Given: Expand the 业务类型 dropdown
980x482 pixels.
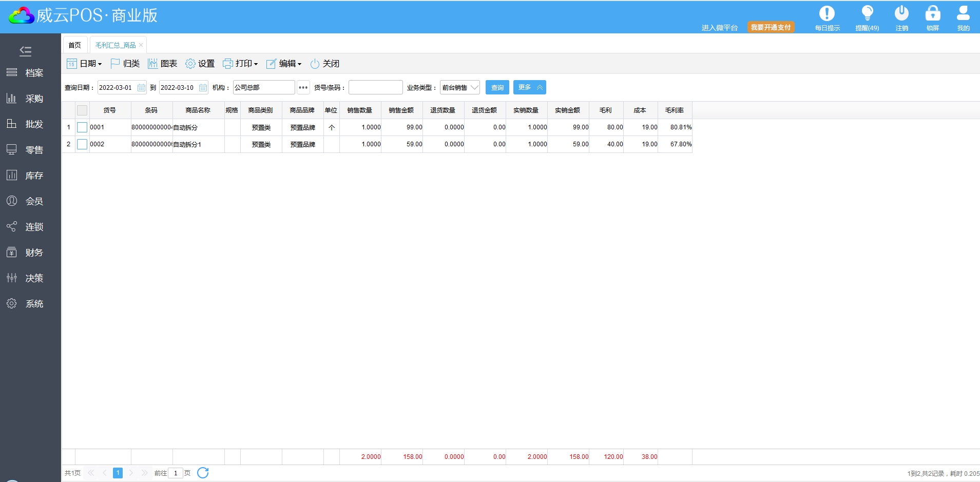Looking at the screenshot, I should (x=459, y=88).
